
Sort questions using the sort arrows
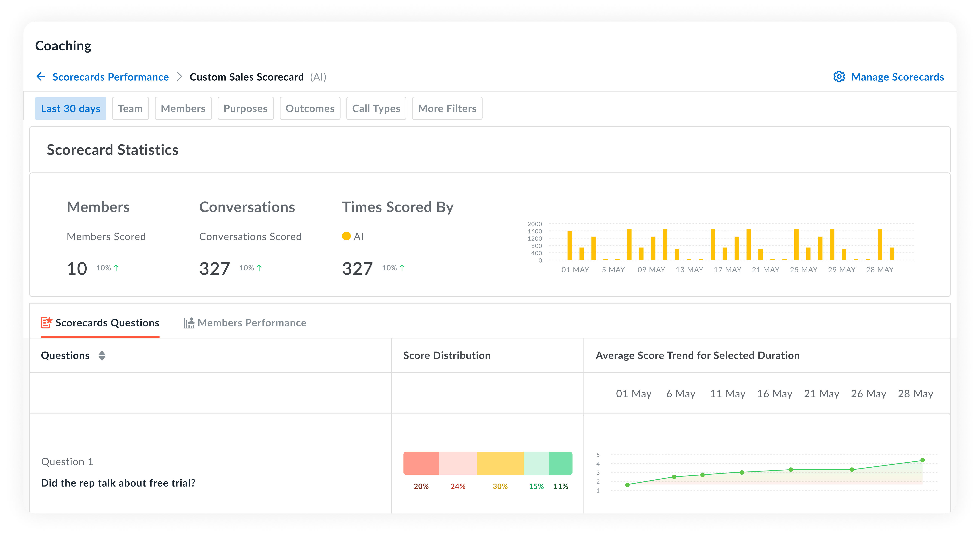(101, 356)
